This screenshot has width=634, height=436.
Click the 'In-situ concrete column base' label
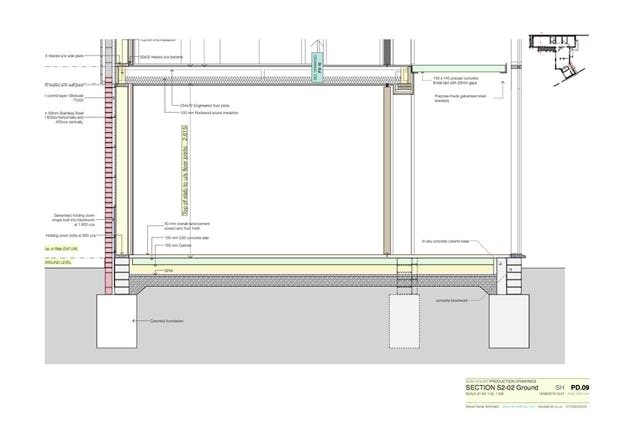pyautogui.click(x=448, y=242)
